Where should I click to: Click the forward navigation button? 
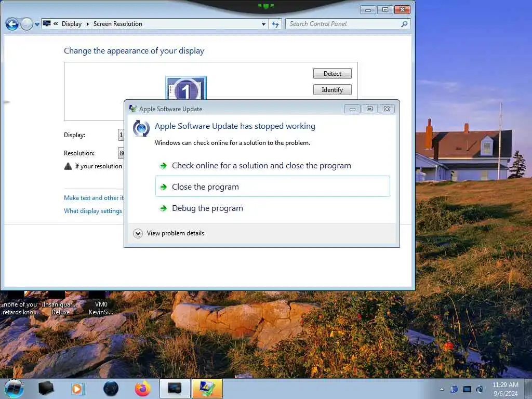point(26,24)
